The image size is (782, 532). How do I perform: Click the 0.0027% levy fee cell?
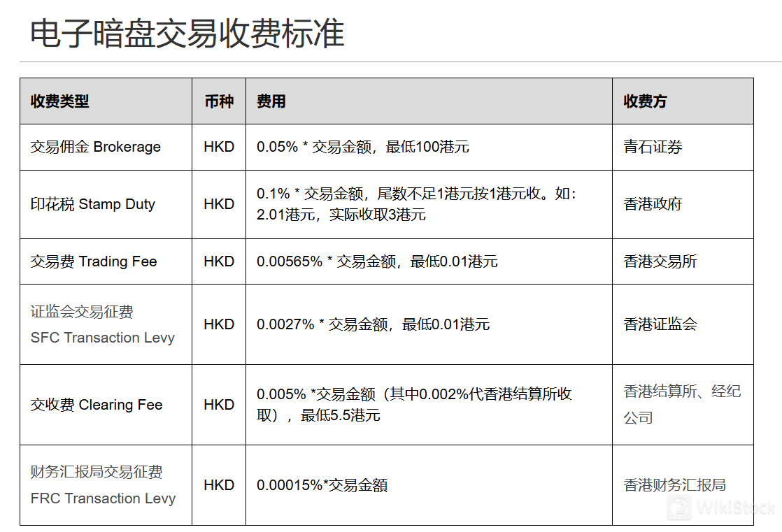pos(373,324)
